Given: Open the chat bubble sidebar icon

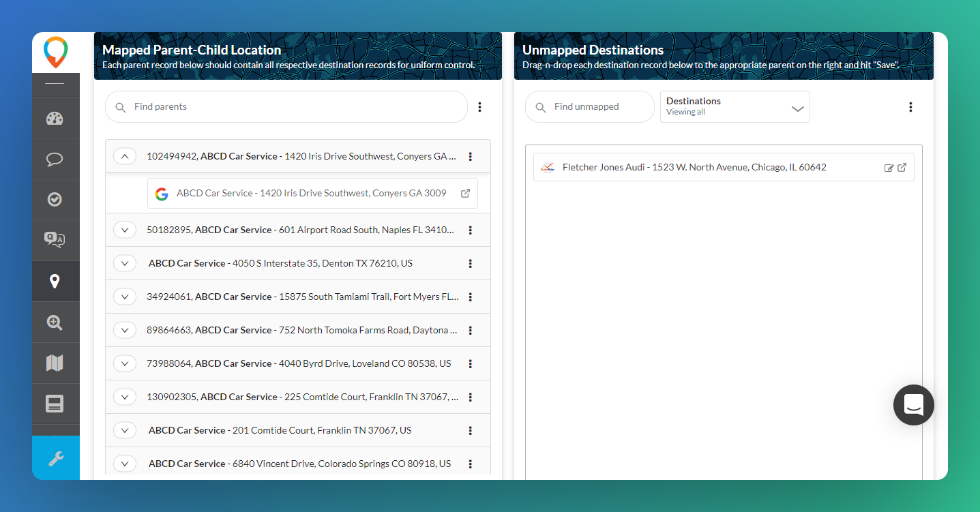Looking at the screenshot, I should (55, 160).
